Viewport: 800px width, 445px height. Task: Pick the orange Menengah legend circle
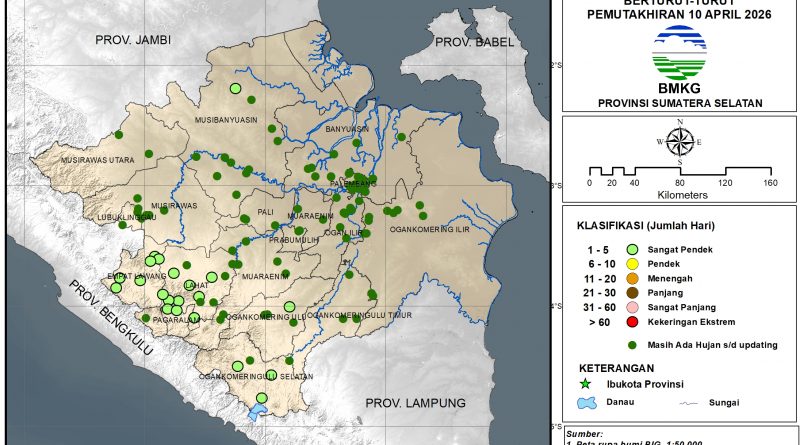coord(631,278)
